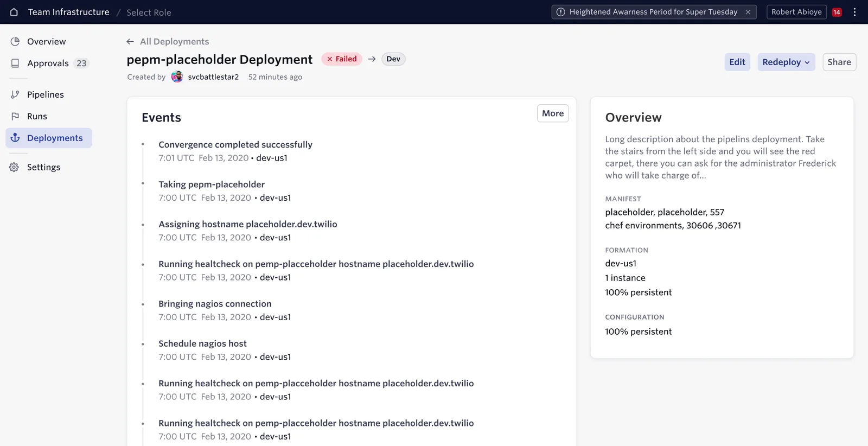The image size is (868, 446).
Task: Open the vertical three-dot menu
Action: coord(854,12)
